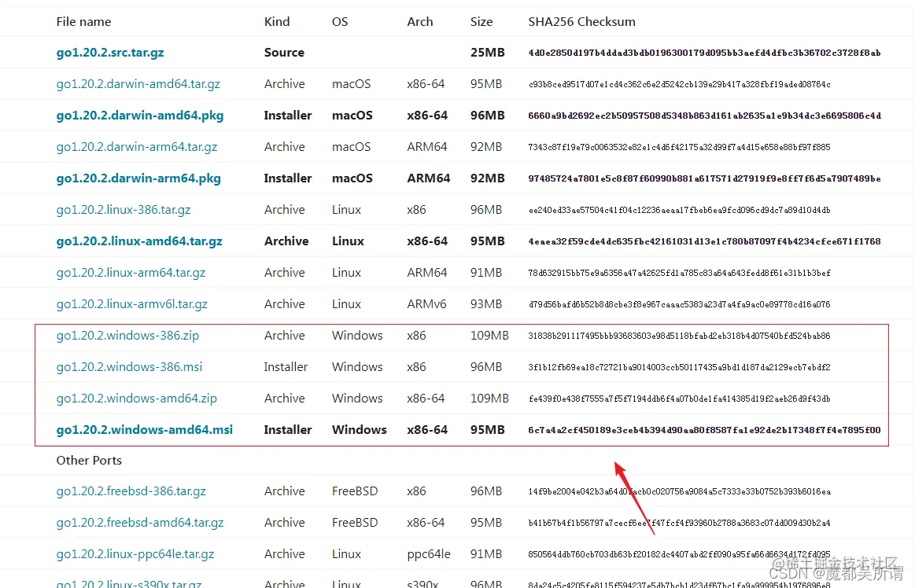This screenshot has height=588, width=915.
Task: Download go1.20.2.windows-amd64.zip archive
Action: (x=137, y=399)
